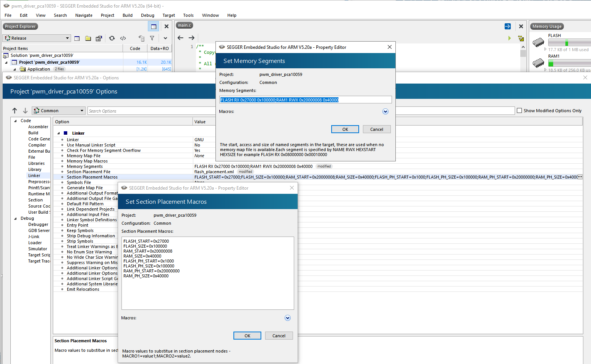Select Linker in the options category tree
The image size is (591, 364).
34,176
